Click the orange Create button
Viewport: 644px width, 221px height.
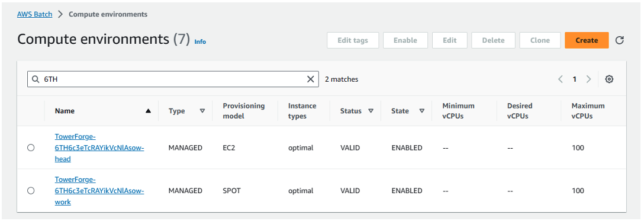pos(587,40)
